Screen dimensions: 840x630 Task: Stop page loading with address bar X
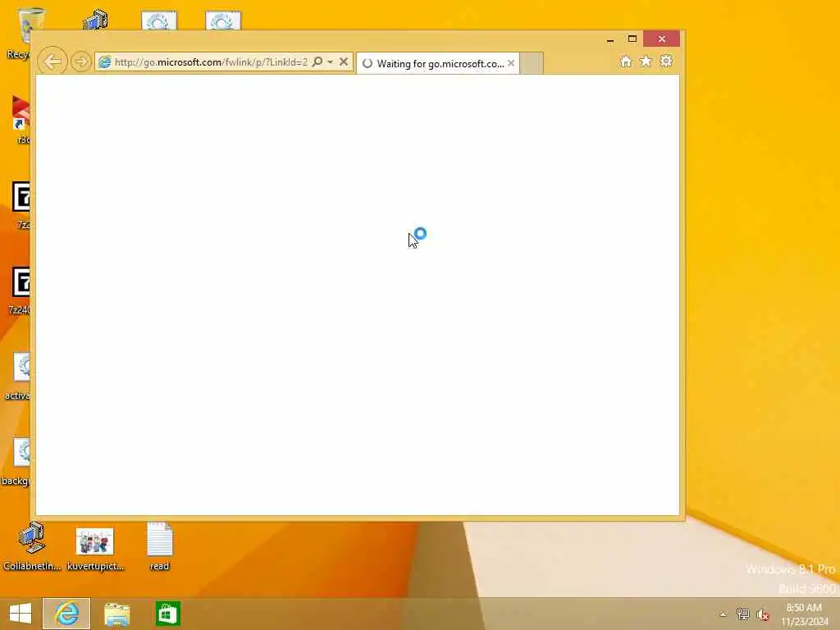coord(344,62)
